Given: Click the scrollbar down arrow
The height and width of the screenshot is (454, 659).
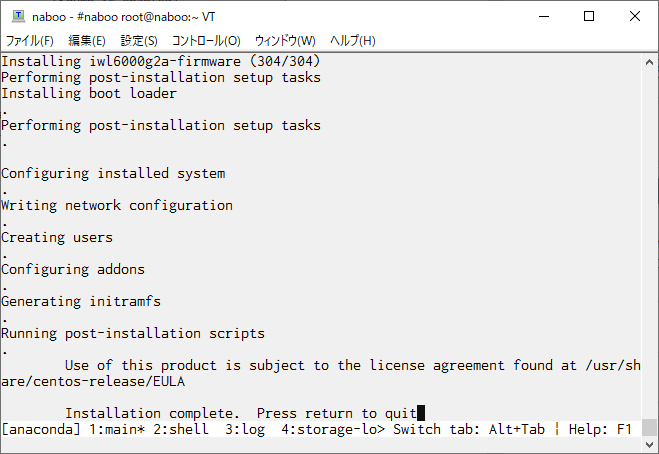Looking at the screenshot, I should tap(649, 444).
